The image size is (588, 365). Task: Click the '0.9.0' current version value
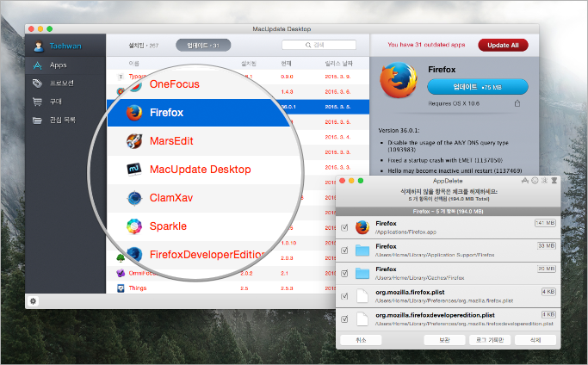point(287,77)
